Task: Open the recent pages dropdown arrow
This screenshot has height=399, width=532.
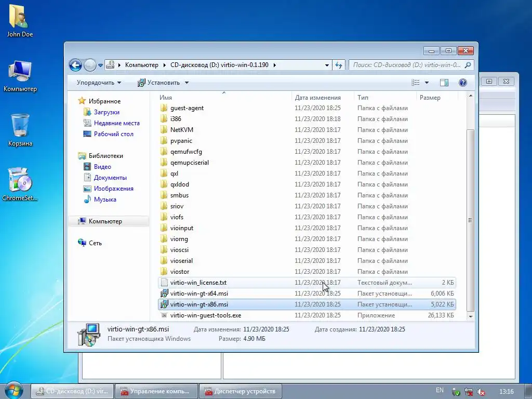Action: tap(100, 65)
